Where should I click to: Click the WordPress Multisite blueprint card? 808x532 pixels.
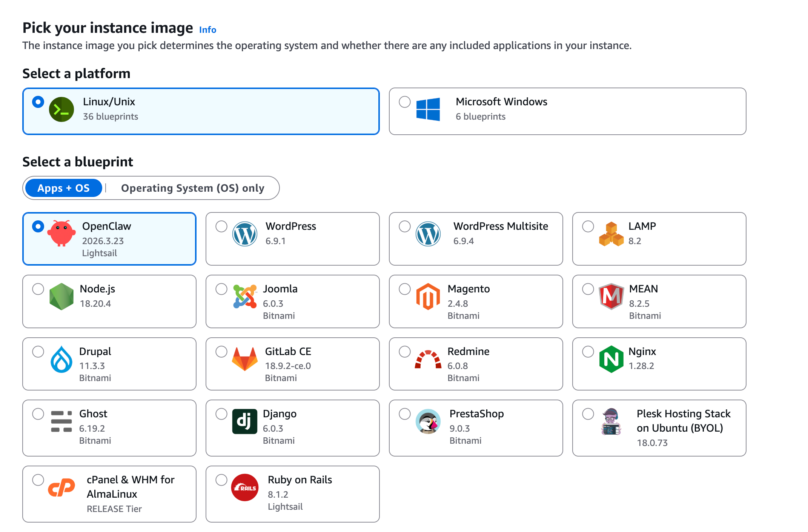tap(476, 239)
